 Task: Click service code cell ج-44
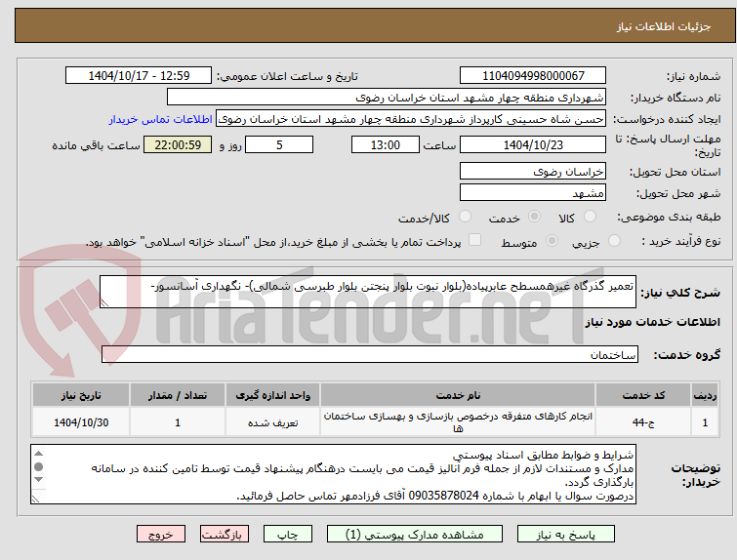[643, 422]
